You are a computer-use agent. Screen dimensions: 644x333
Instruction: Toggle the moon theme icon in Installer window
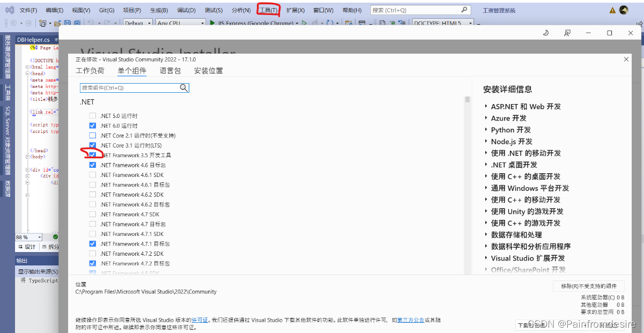(x=546, y=33)
